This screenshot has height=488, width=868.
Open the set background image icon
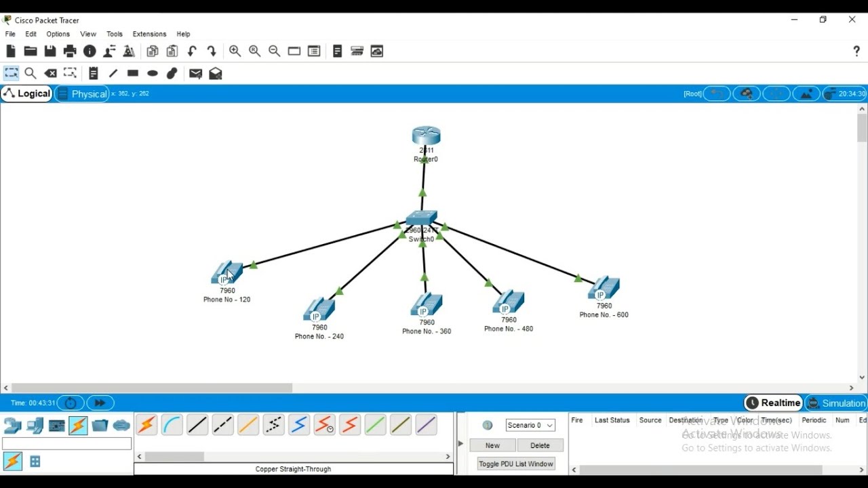pyautogui.click(x=806, y=94)
